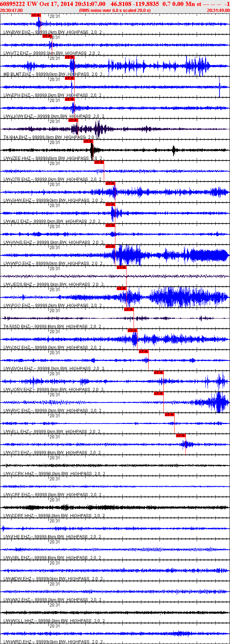
Task: Click the 'UW.PGO EHZ' station label
Action: click(17, 306)
